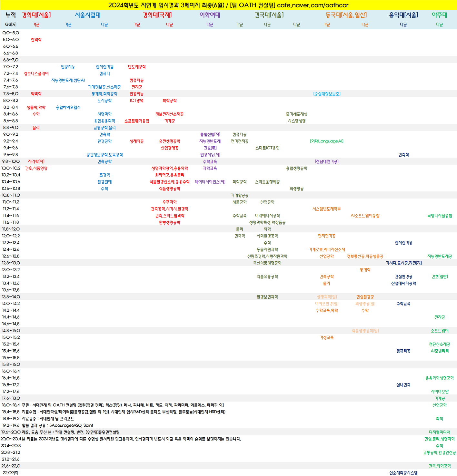Click the 아주대 column header
The height and width of the screenshot is (476, 457).
[440, 15]
